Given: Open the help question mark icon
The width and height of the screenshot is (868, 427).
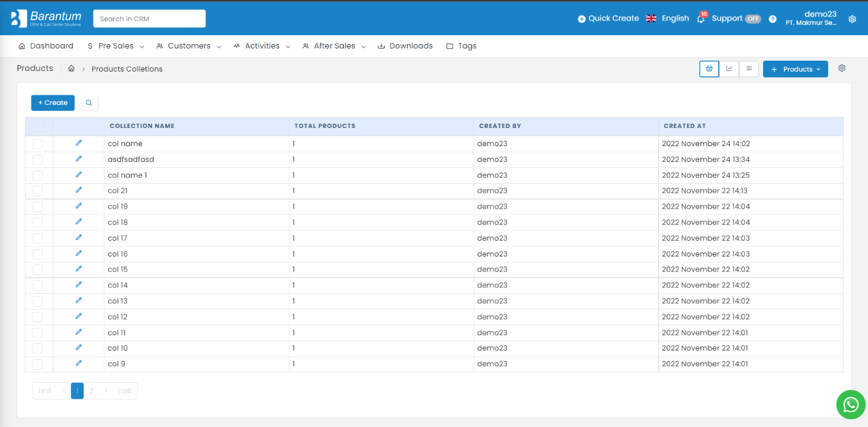Looking at the screenshot, I should tap(773, 19).
